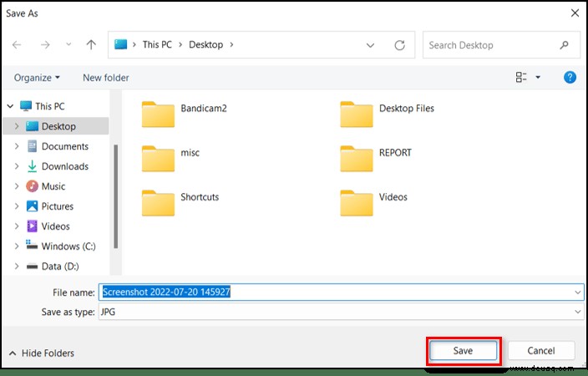Go up one folder level
This screenshot has width=588, height=376.
[91, 45]
